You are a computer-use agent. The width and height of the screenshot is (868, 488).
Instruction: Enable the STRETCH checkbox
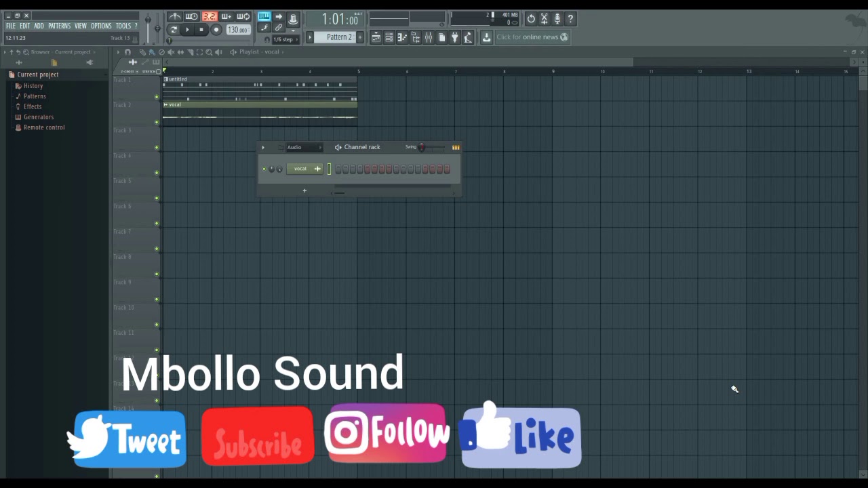pos(158,71)
